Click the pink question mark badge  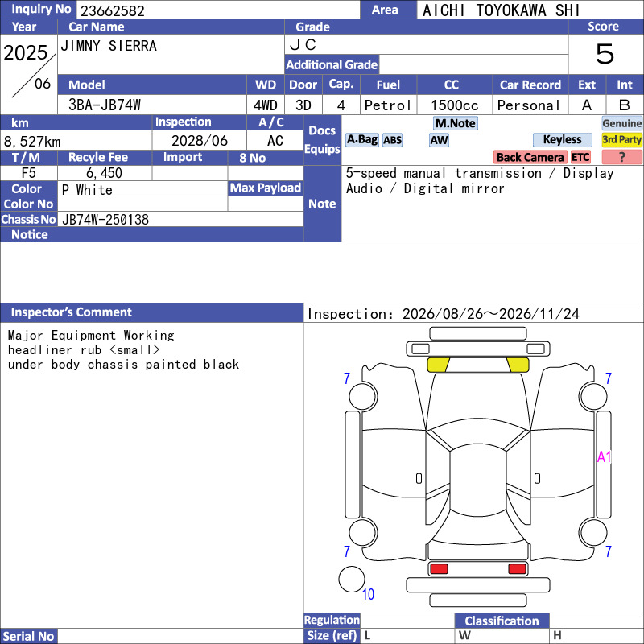click(x=621, y=157)
